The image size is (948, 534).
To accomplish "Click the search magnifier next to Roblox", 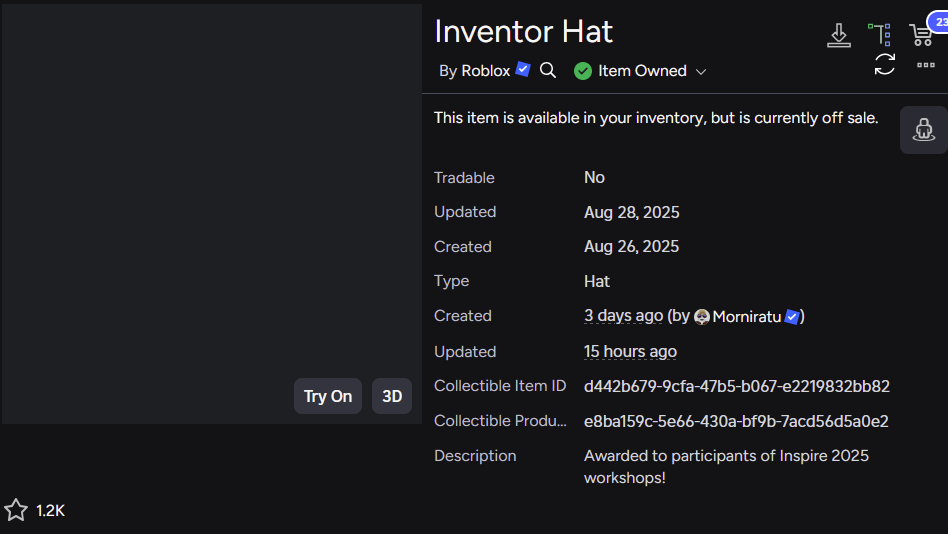I will (548, 70).
